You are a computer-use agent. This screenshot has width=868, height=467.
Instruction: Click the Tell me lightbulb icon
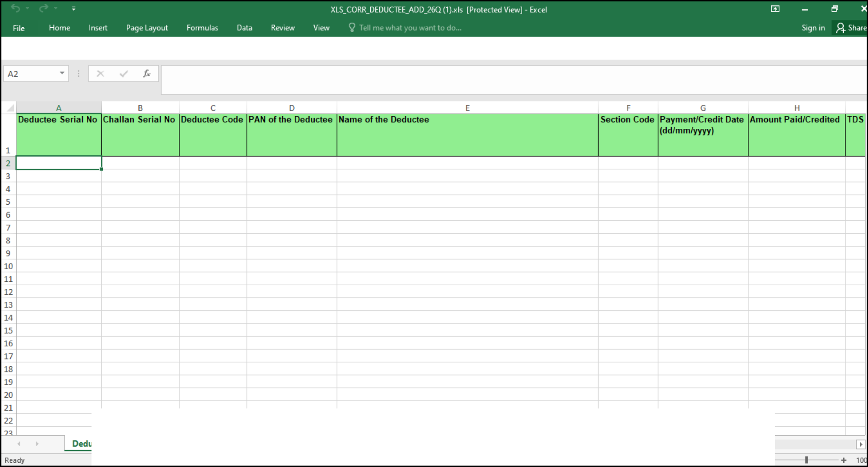tap(352, 27)
